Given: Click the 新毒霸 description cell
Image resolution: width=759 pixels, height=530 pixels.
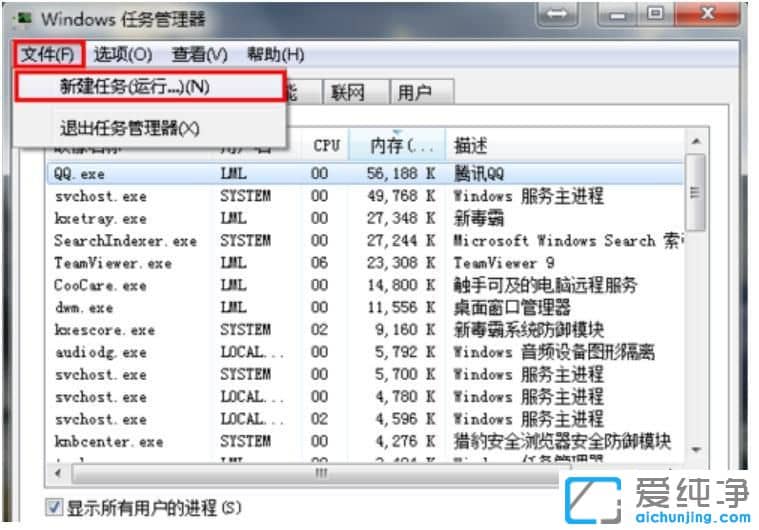Looking at the screenshot, I should click(x=479, y=218).
